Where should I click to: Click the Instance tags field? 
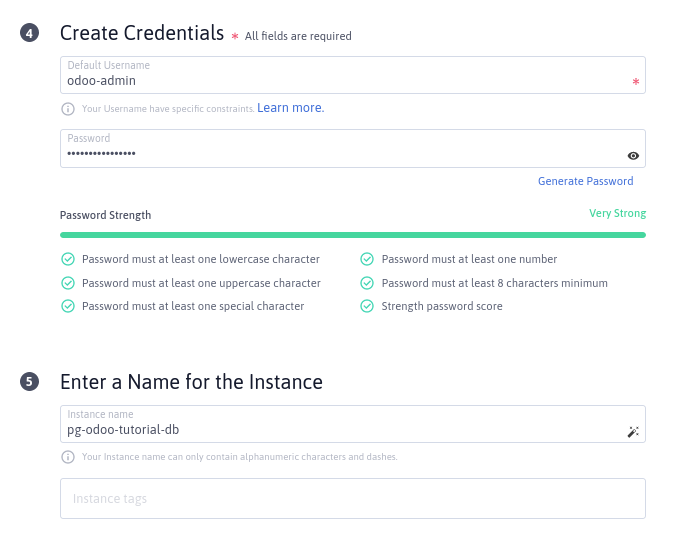tap(352, 498)
